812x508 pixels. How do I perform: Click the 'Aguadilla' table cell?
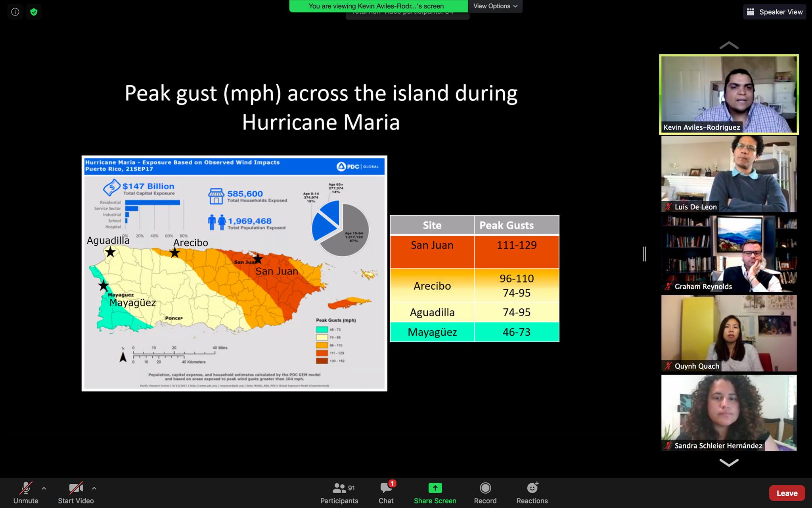click(x=432, y=312)
